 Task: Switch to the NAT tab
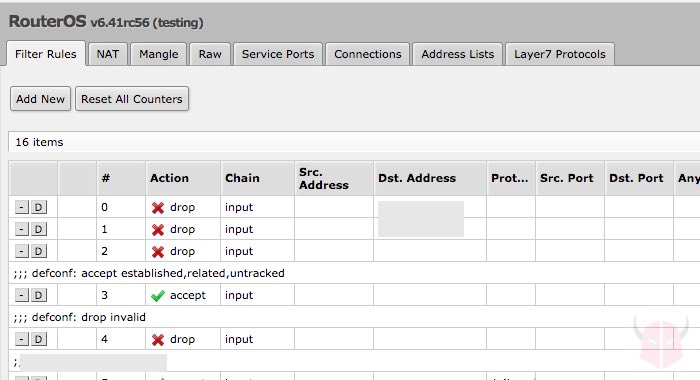(x=108, y=54)
